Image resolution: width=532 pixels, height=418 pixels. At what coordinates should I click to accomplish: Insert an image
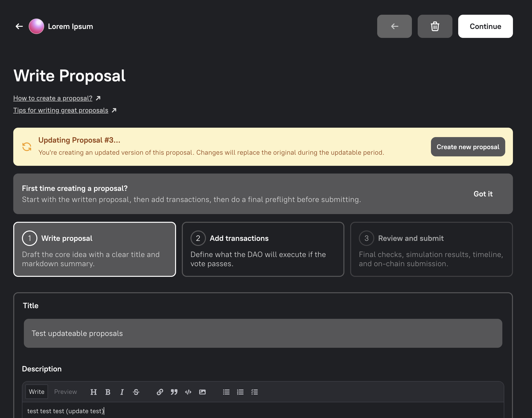click(x=202, y=392)
